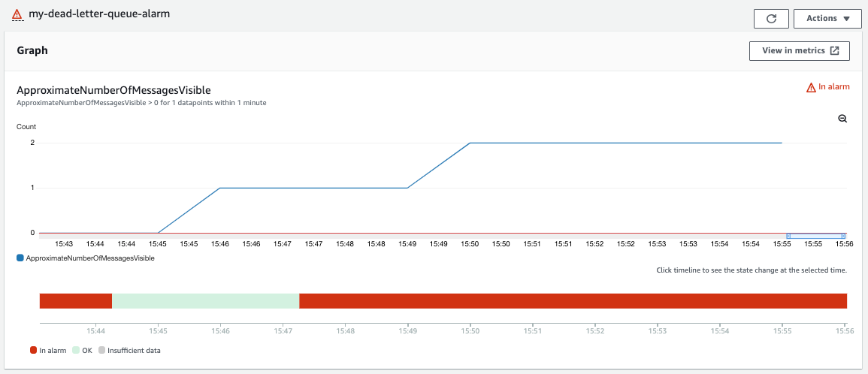Click the Count axis label
Image resolution: width=868 pixels, height=374 pixels.
point(26,127)
